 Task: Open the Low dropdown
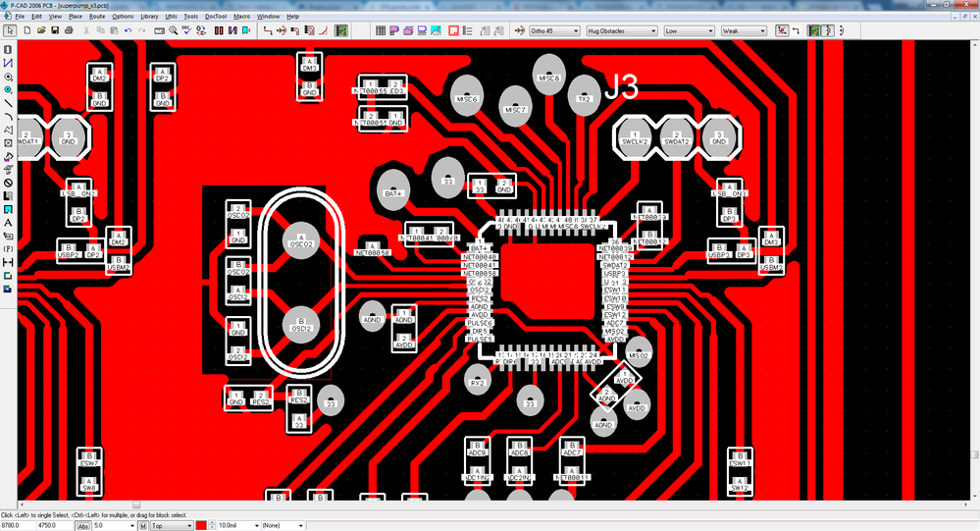pos(690,30)
